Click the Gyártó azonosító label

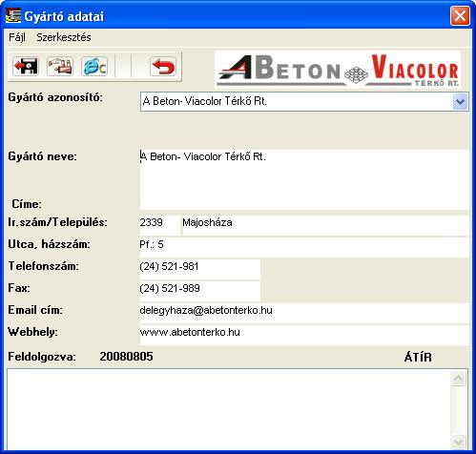click(x=55, y=97)
